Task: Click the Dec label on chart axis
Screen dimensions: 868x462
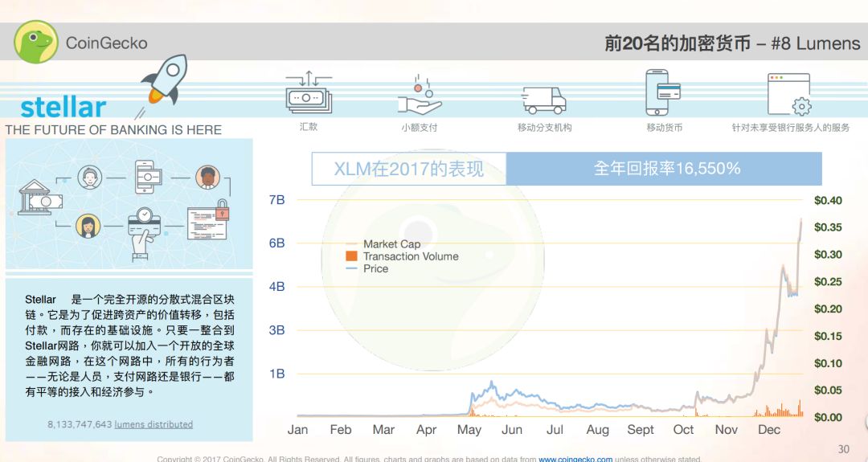Action: tap(769, 430)
